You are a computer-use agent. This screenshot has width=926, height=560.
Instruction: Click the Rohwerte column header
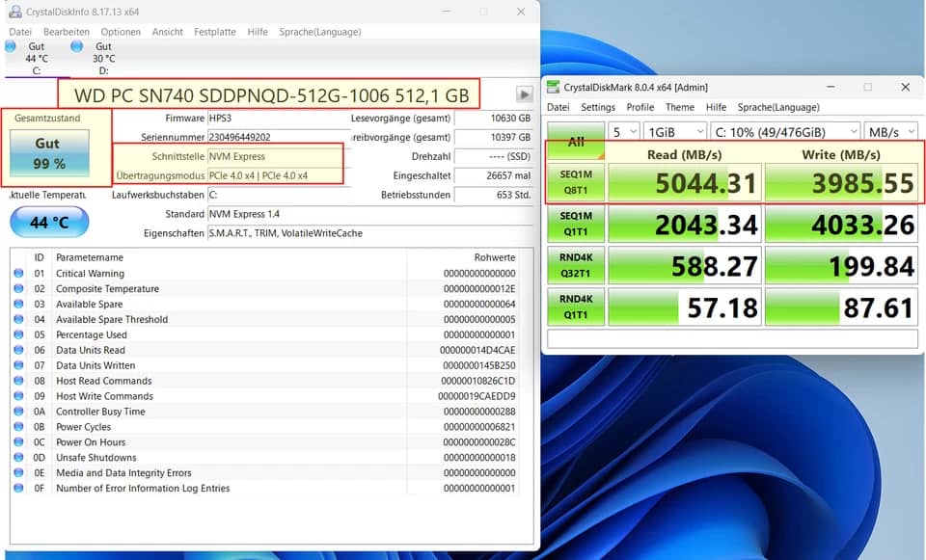click(x=494, y=257)
